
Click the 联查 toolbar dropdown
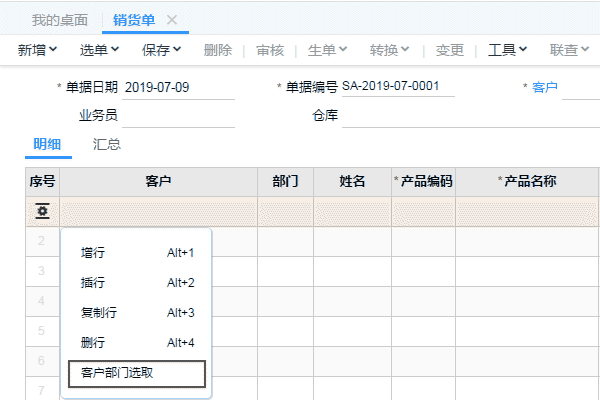(x=570, y=49)
